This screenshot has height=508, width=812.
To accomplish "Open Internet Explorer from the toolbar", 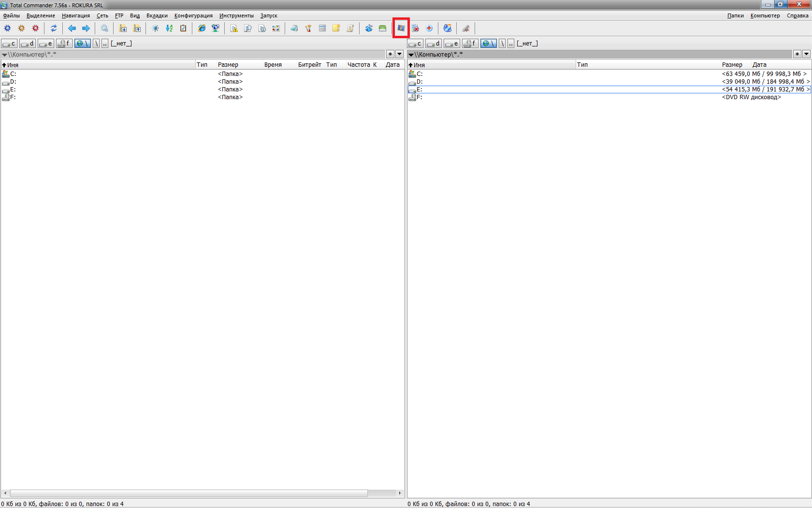I will point(202,29).
